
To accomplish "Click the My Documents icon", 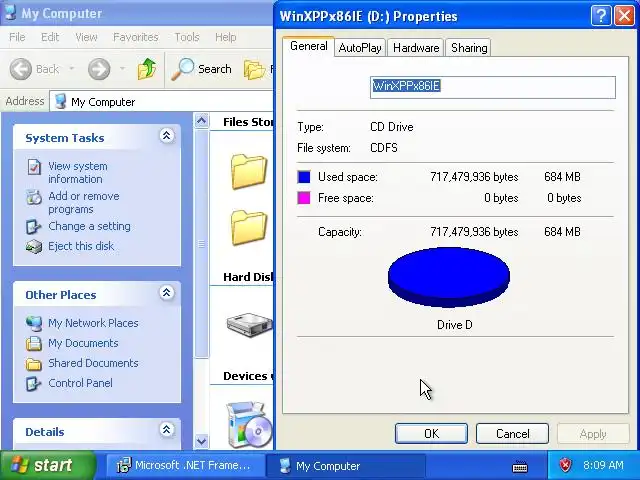I will click(33, 344).
